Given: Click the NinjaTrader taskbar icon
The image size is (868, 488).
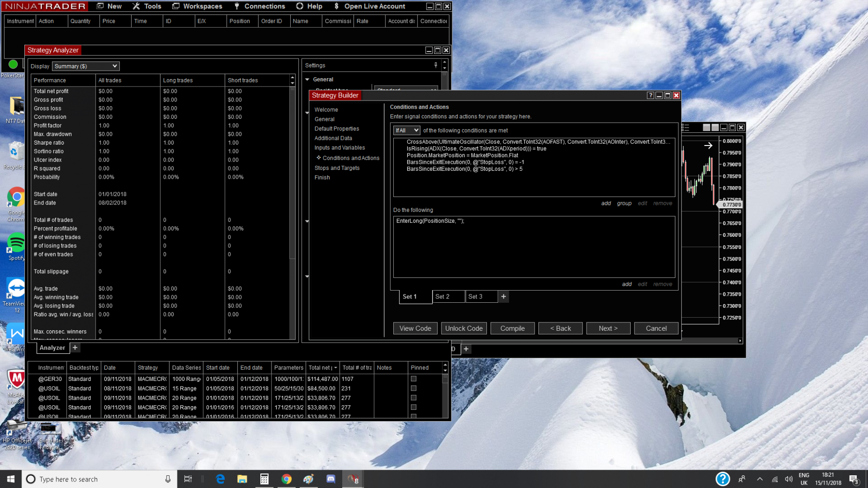Looking at the screenshot, I should [x=353, y=479].
